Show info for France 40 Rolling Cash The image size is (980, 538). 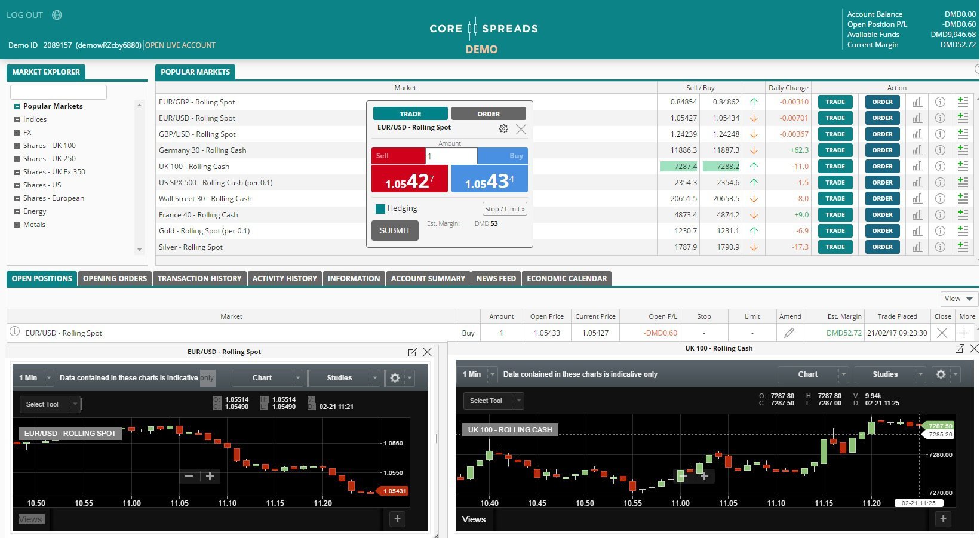click(x=940, y=215)
